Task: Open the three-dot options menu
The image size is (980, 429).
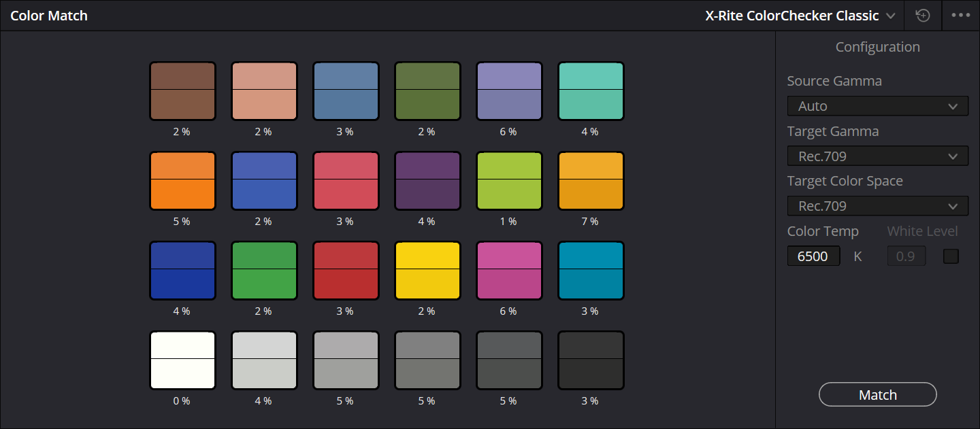Action: (960, 16)
